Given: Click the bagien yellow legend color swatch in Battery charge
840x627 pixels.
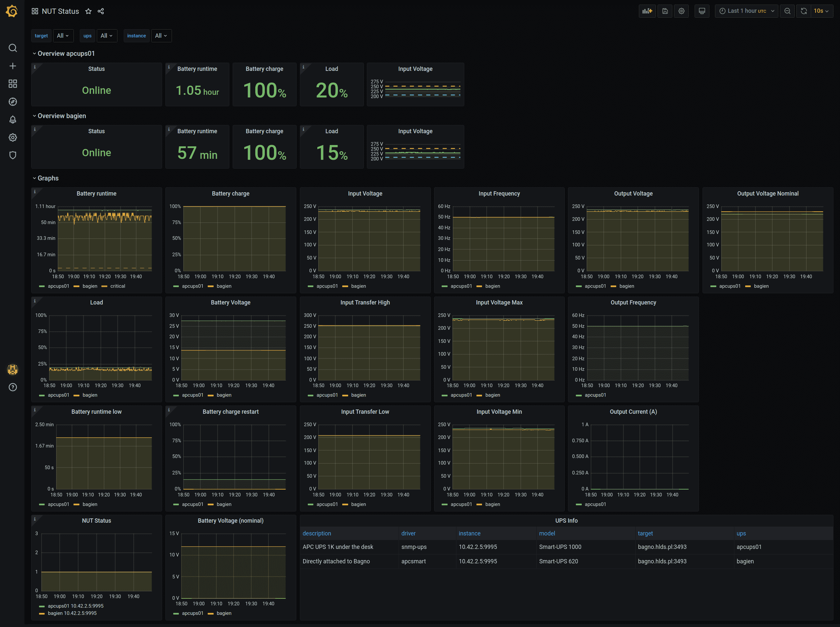Looking at the screenshot, I should tap(211, 286).
